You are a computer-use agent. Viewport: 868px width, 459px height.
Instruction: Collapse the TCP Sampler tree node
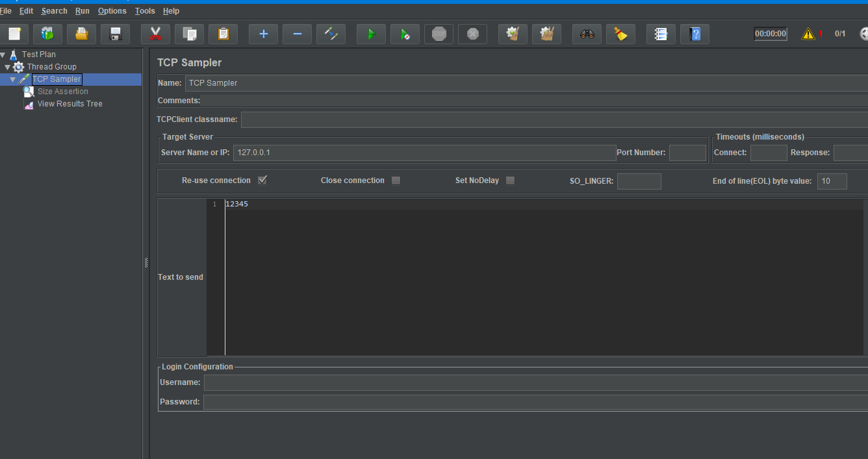point(12,79)
